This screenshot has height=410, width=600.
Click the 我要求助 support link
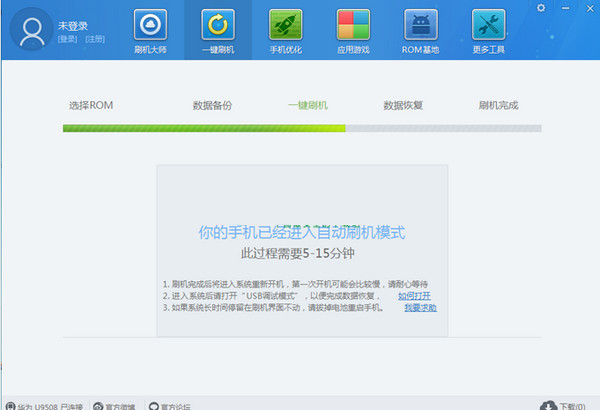tap(421, 307)
